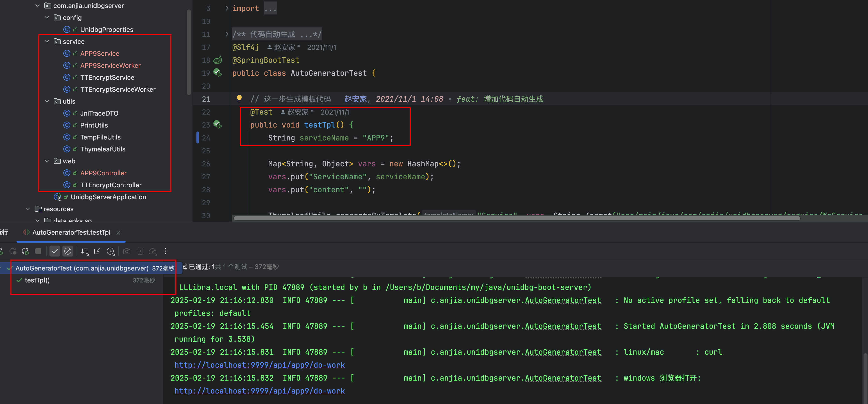Open APP9Controller in the project tree
The width and height of the screenshot is (868, 404).
[103, 173]
